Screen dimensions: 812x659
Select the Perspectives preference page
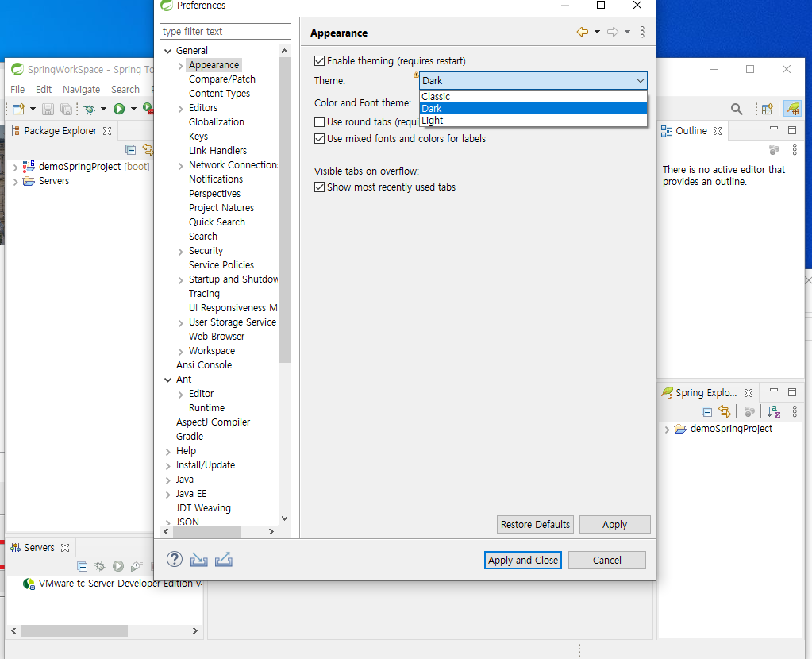coord(214,193)
